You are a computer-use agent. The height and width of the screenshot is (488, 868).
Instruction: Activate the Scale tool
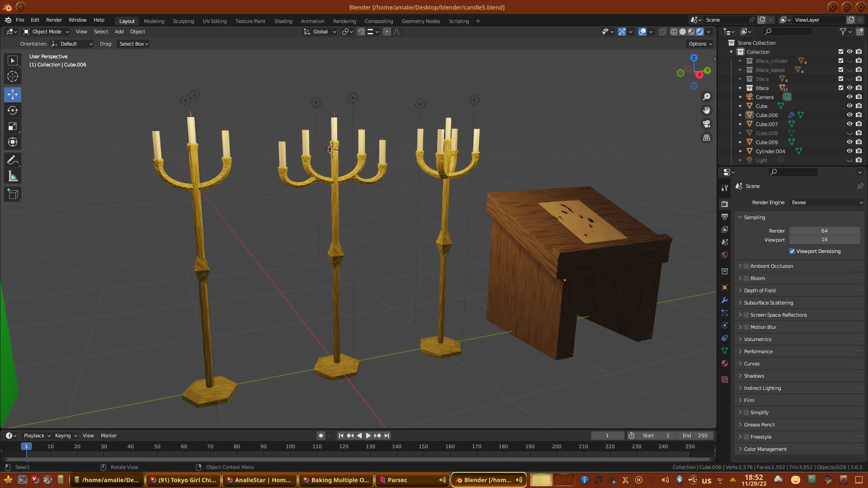13,127
